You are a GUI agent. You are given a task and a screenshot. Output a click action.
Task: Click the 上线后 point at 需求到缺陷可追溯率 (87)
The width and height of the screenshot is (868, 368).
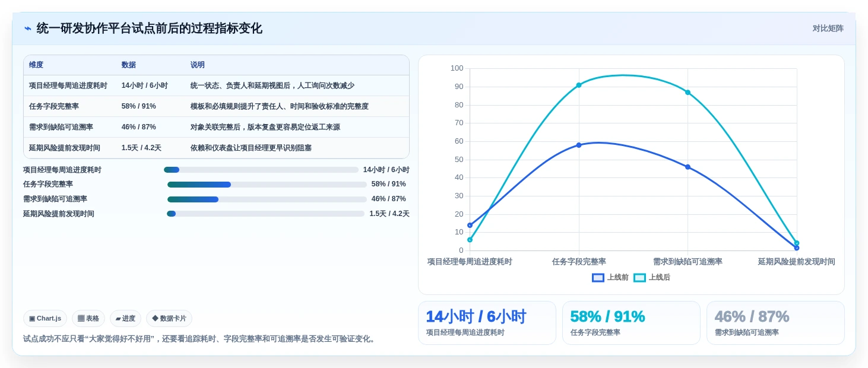point(688,93)
